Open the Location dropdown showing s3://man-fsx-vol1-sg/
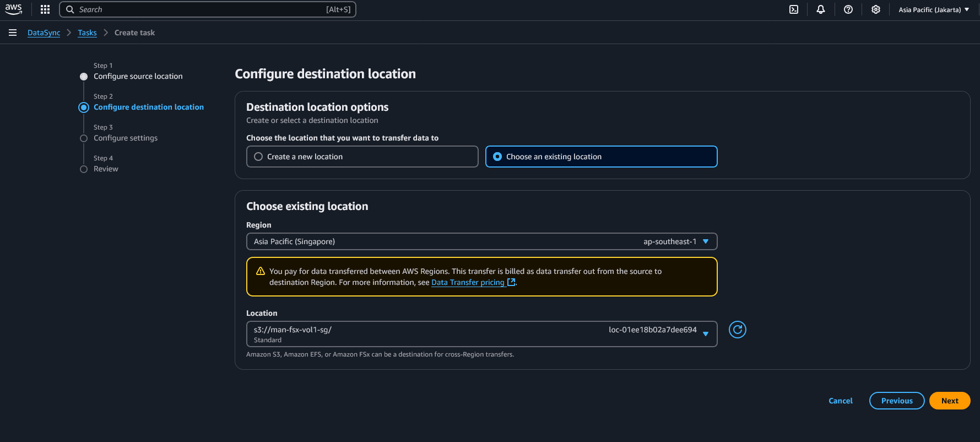The image size is (980, 442). click(481, 334)
